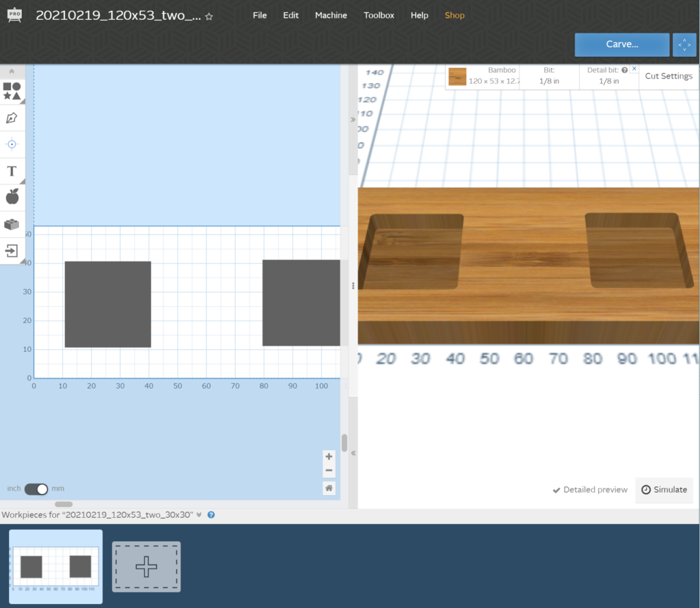Click the Carve... button
The height and width of the screenshot is (608, 700).
(x=621, y=44)
